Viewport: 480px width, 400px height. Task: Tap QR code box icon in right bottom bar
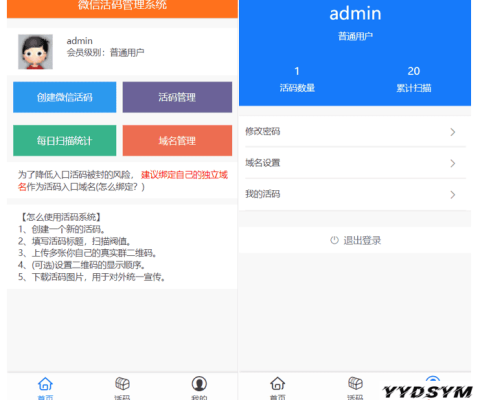[355, 384]
